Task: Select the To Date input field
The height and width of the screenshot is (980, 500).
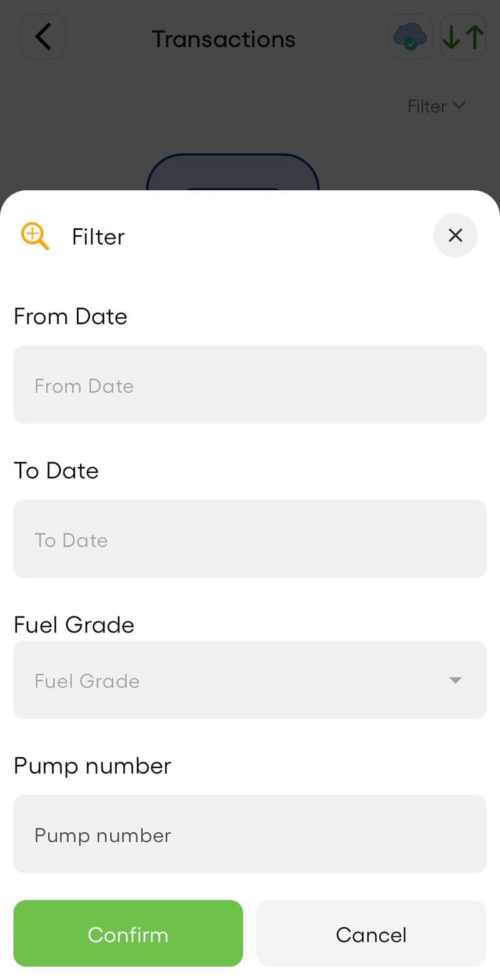Action: (250, 538)
